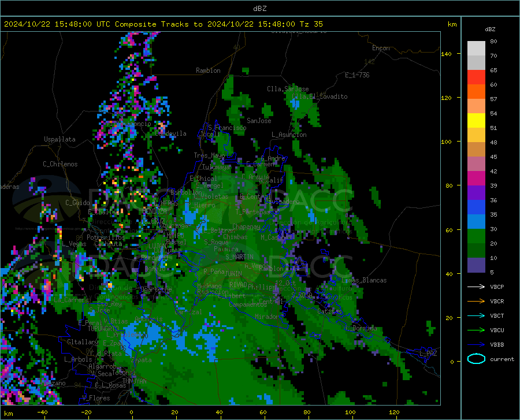Click the E_1-736 map label

tap(357, 75)
